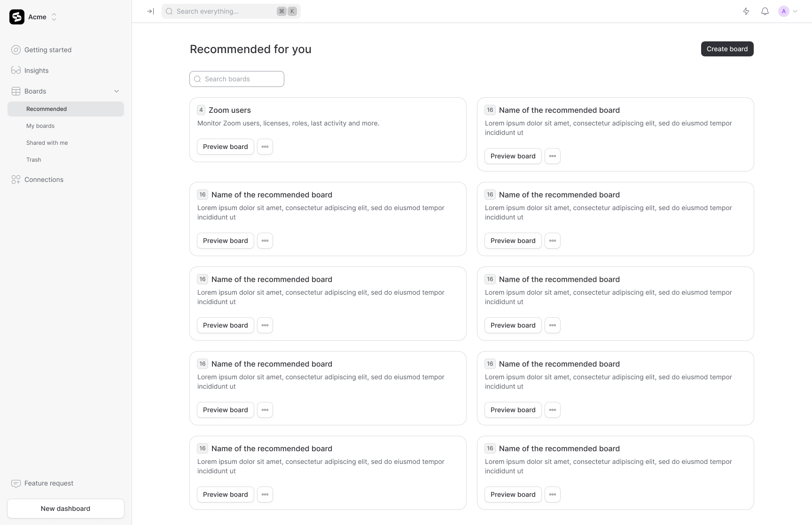812x525 pixels.
Task: Click the Boards grid icon in the sidebar
Action: (16, 91)
